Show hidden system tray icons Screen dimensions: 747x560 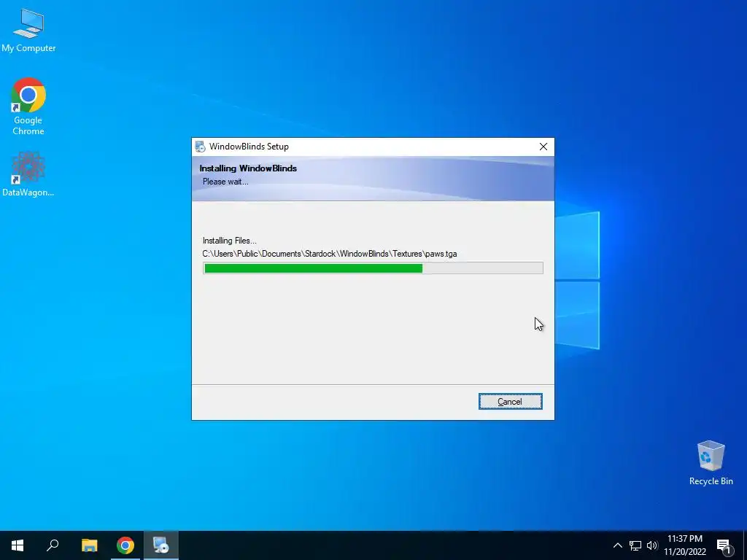click(x=617, y=545)
